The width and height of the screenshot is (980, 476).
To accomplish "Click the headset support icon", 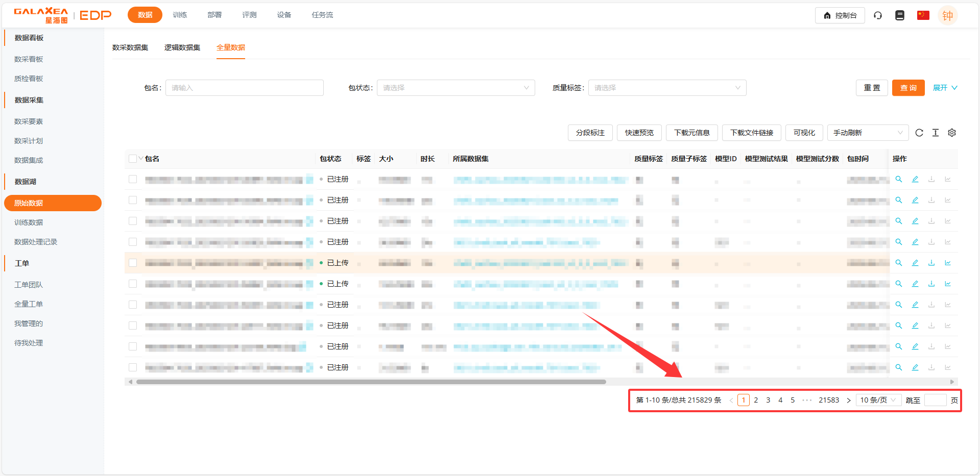I will point(877,15).
